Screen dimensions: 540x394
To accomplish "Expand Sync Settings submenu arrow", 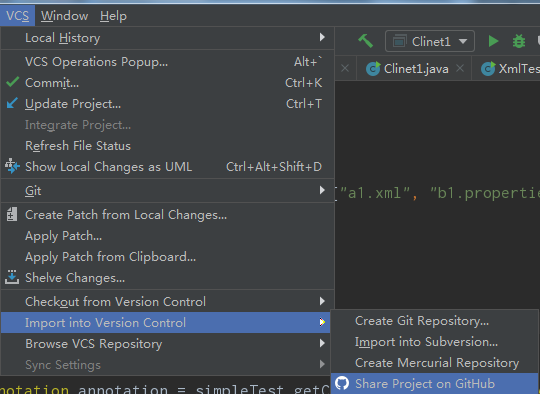I will click(322, 364).
